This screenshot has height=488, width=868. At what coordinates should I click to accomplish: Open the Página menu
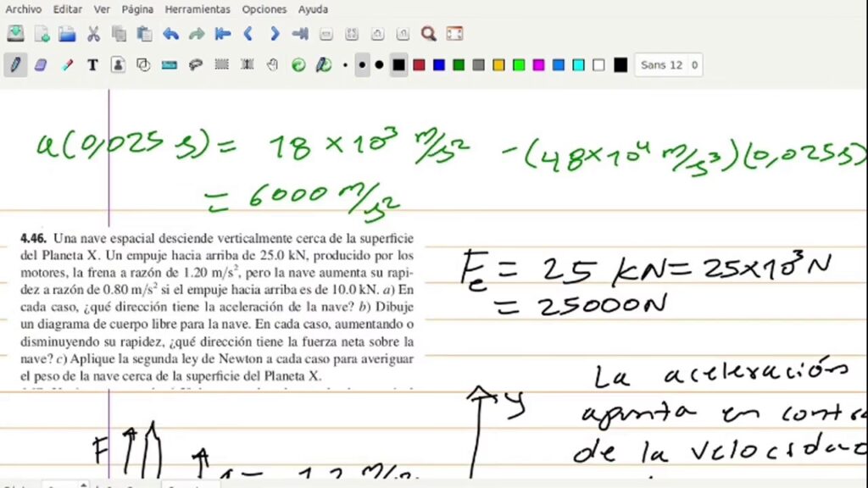[x=137, y=9]
